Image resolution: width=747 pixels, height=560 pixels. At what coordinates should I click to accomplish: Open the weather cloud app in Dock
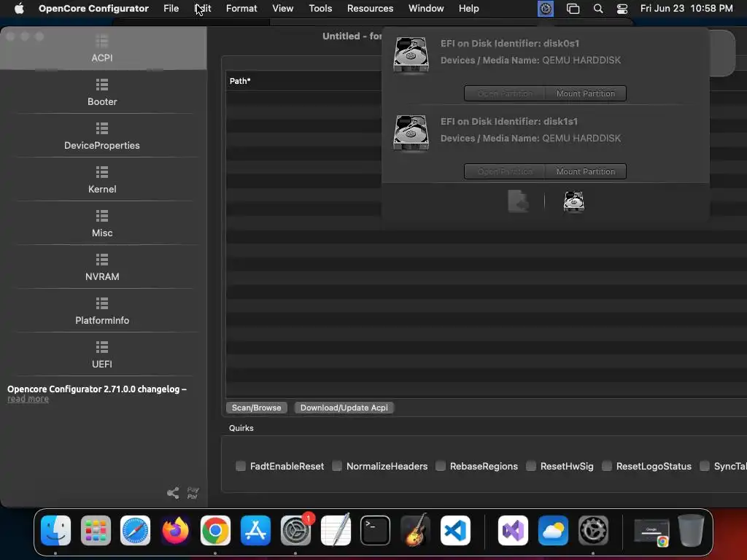[x=553, y=530]
